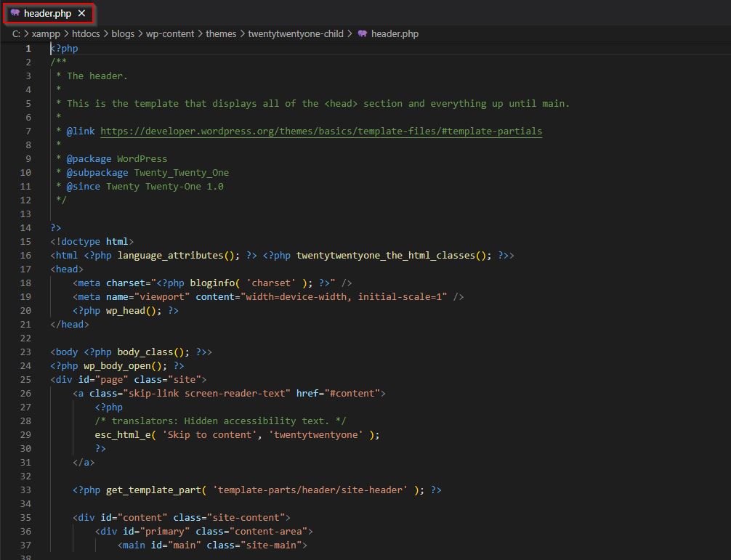Open the developer.wordpress.org template-partials link
This screenshot has height=560, width=731.
(x=321, y=131)
